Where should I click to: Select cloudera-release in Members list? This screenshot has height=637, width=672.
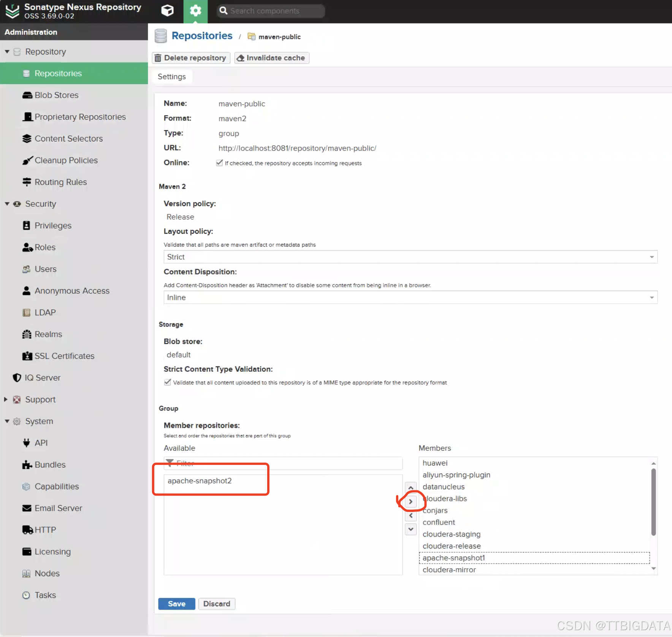[534, 546]
